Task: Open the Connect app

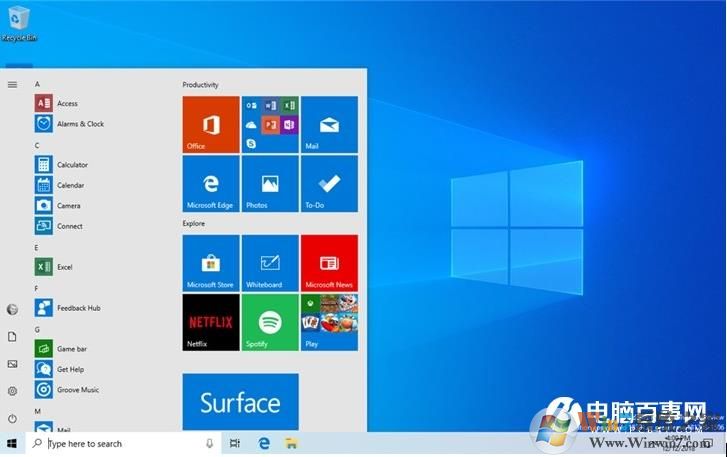Action: pos(58,226)
